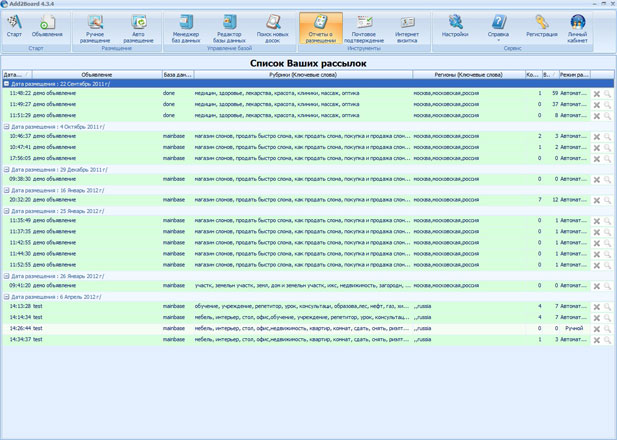Open Объявления in the ribbon

(47, 26)
